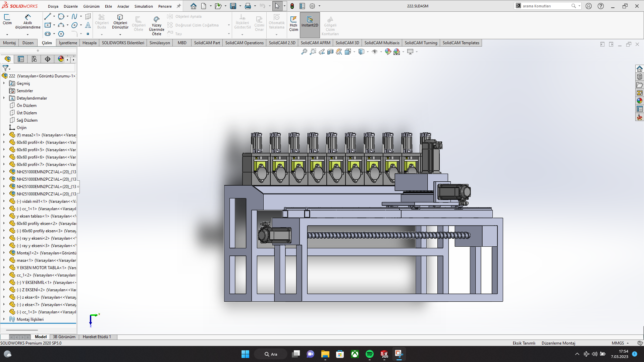Open the ConfigurationManager tab icon
The height and width of the screenshot is (362, 644).
point(34,59)
